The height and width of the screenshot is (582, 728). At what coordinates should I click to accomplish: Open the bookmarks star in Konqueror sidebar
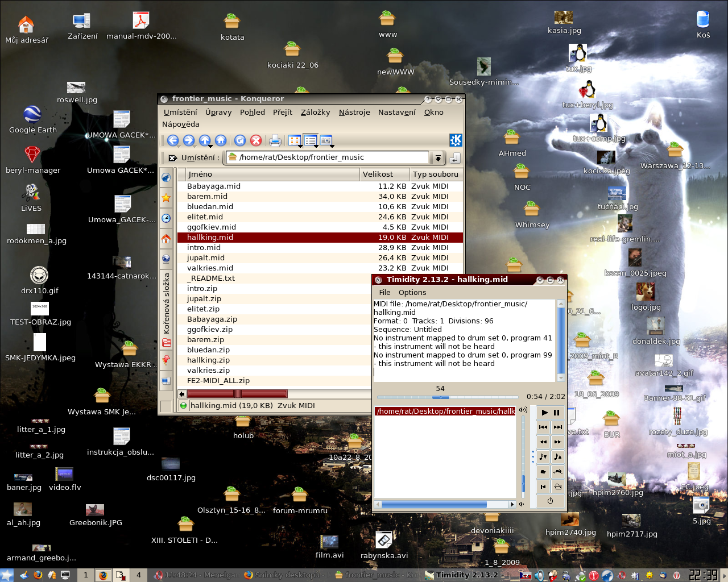coord(166,198)
